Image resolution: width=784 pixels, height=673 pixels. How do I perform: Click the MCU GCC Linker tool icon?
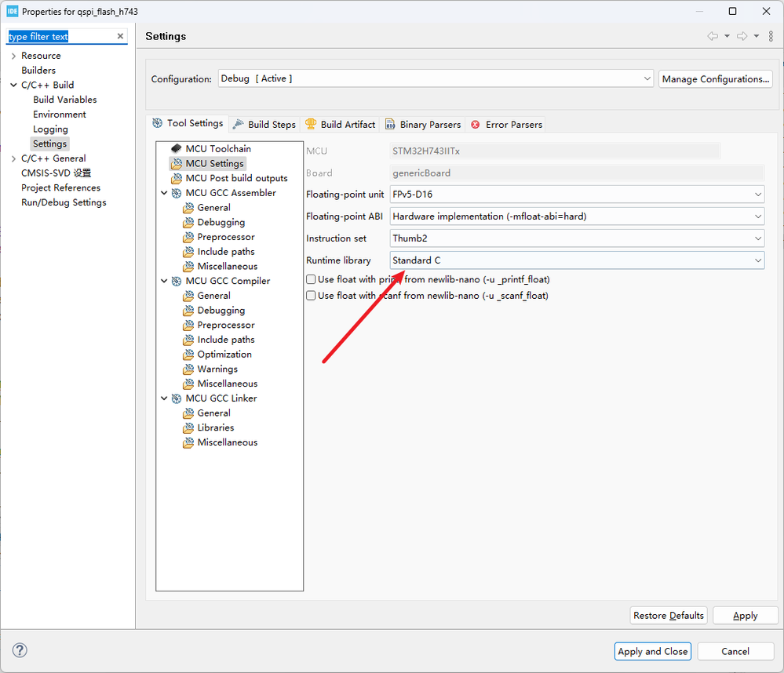(177, 398)
